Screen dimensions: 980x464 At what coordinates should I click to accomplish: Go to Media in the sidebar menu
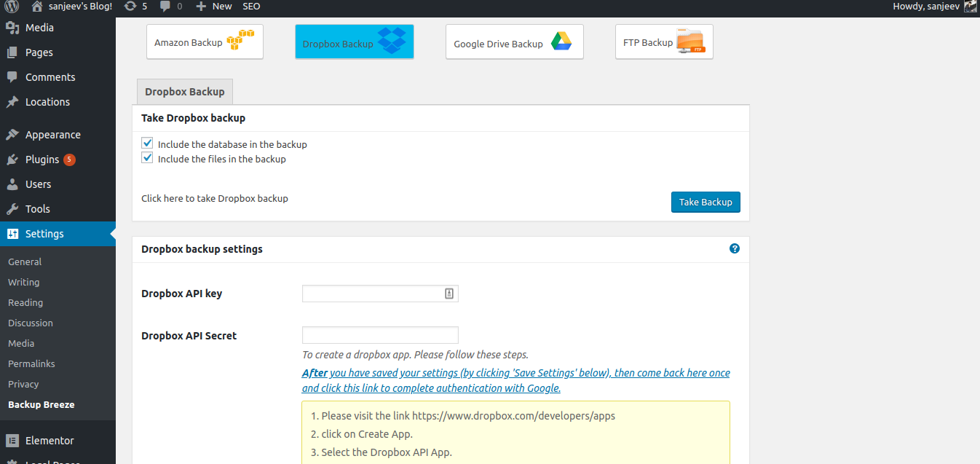tap(39, 28)
